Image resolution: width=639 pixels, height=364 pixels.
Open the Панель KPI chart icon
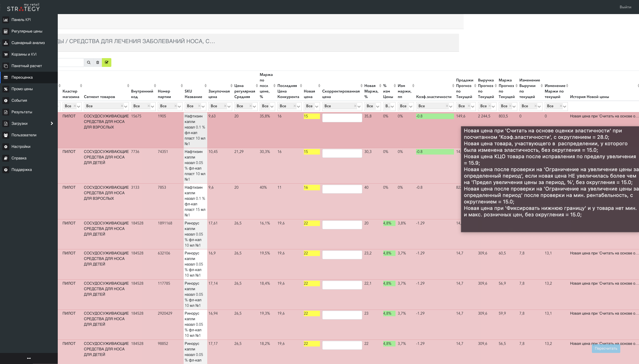pos(6,20)
